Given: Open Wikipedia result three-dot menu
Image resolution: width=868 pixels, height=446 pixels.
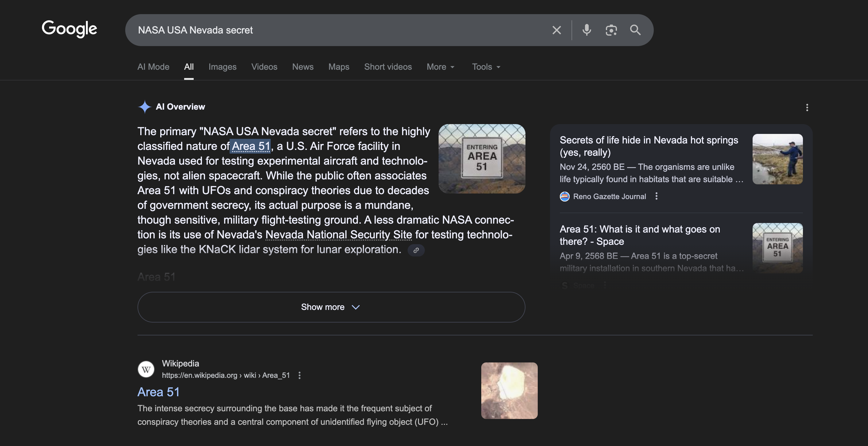Looking at the screenshot, I should (x=299, y=375).
